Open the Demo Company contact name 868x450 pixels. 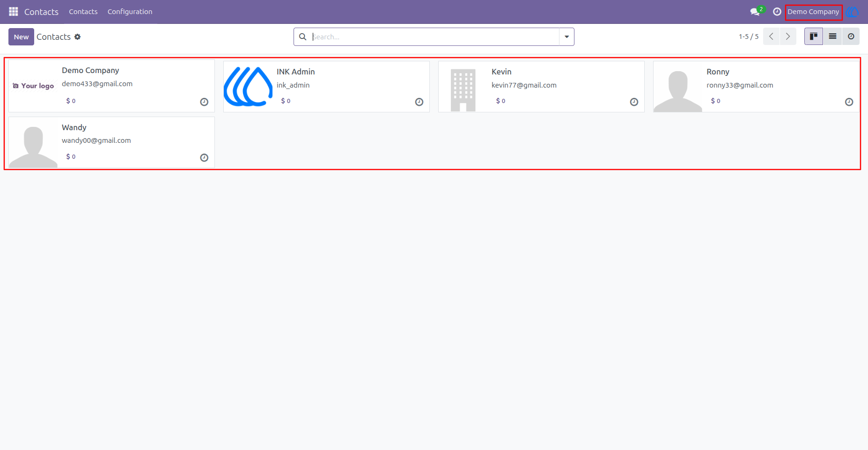coord(90,70)
